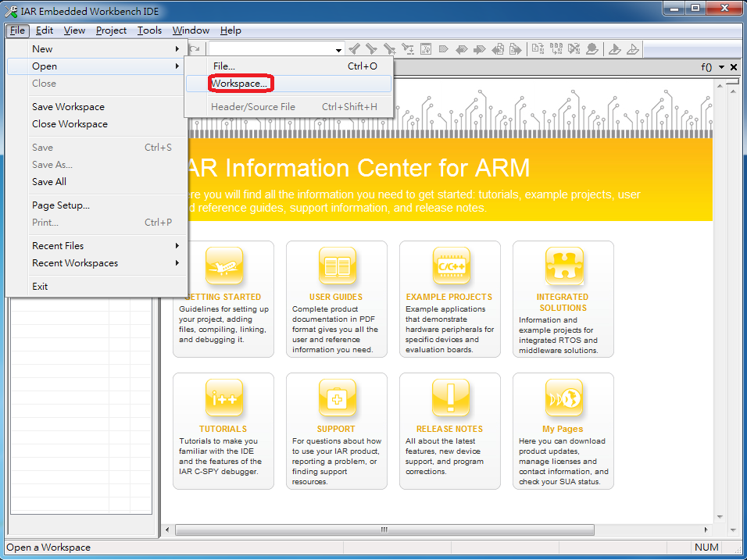Click the Toggle Bookmark toolbar icon
Viewport: 747px width, 560px height.
pyautogui.click(x=444, y=48)
